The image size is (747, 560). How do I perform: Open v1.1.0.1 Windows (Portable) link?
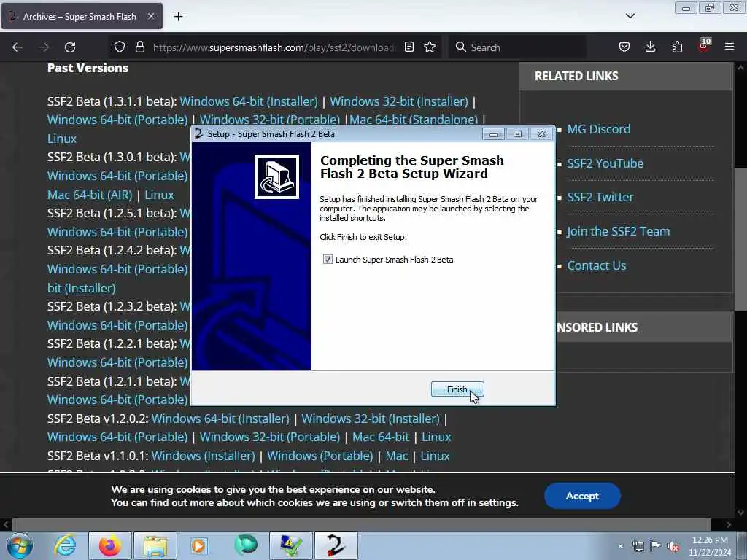point(320,456)
